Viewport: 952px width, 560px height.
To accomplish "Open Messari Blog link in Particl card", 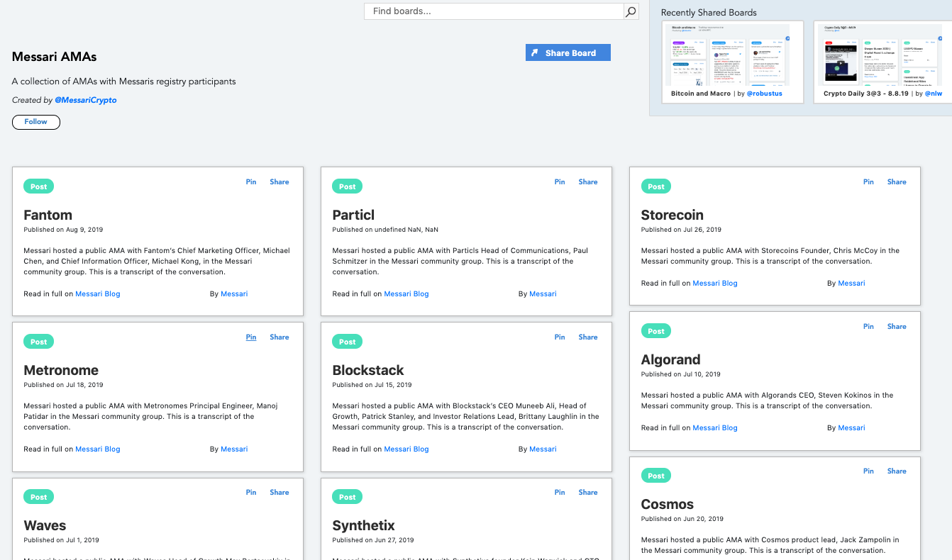I will coord(406,293).
